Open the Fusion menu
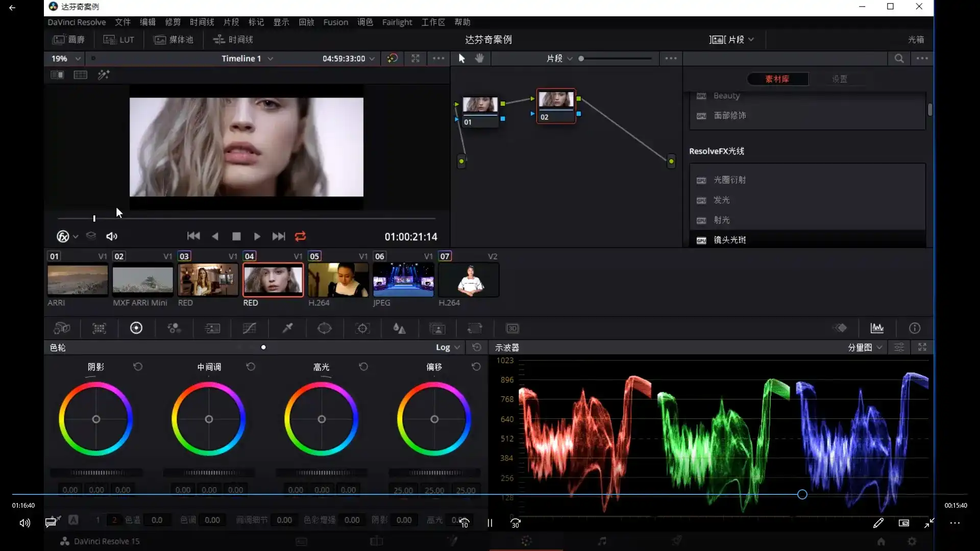 click(335, 22)
